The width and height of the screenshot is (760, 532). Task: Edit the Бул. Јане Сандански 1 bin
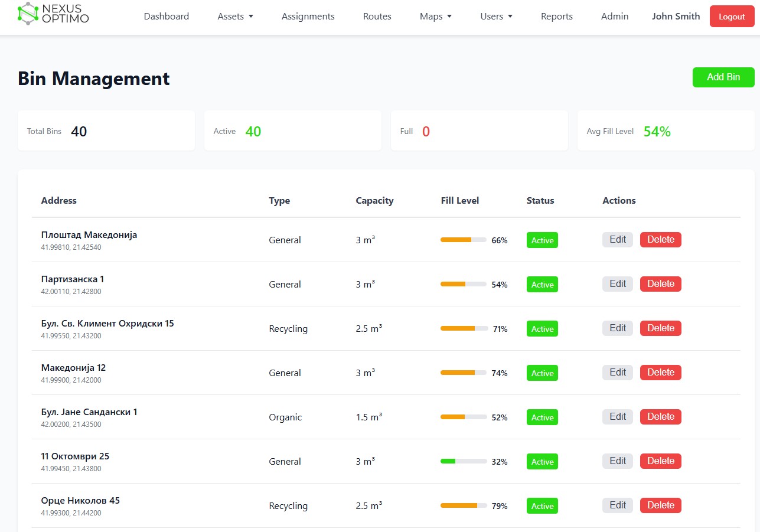click(618, 417)
